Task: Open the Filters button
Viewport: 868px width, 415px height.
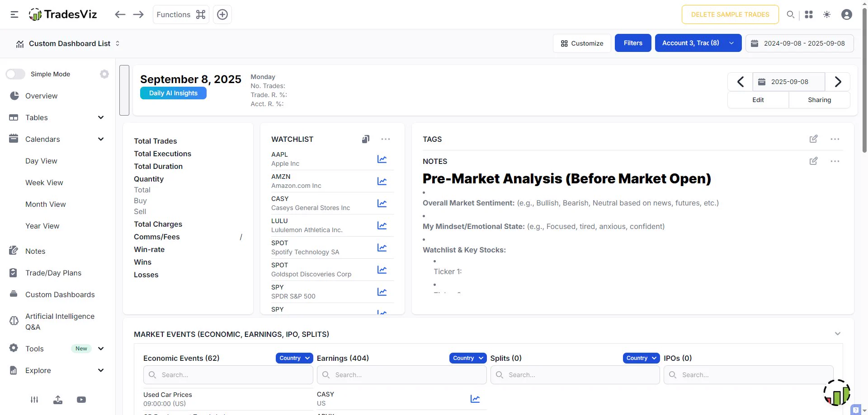Action: [x=633, y=43]
